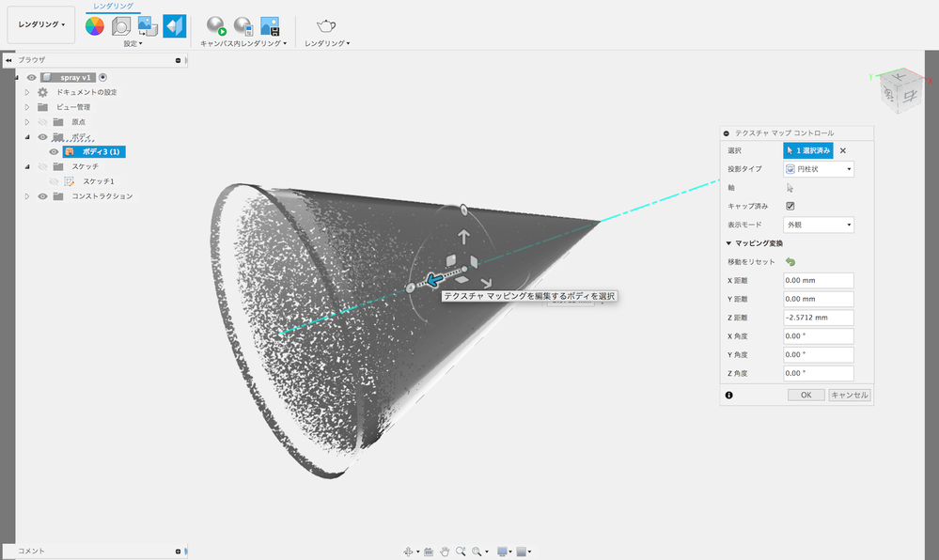Click the Reset Transform green arrow
The image size is (939, 560).
790,262
